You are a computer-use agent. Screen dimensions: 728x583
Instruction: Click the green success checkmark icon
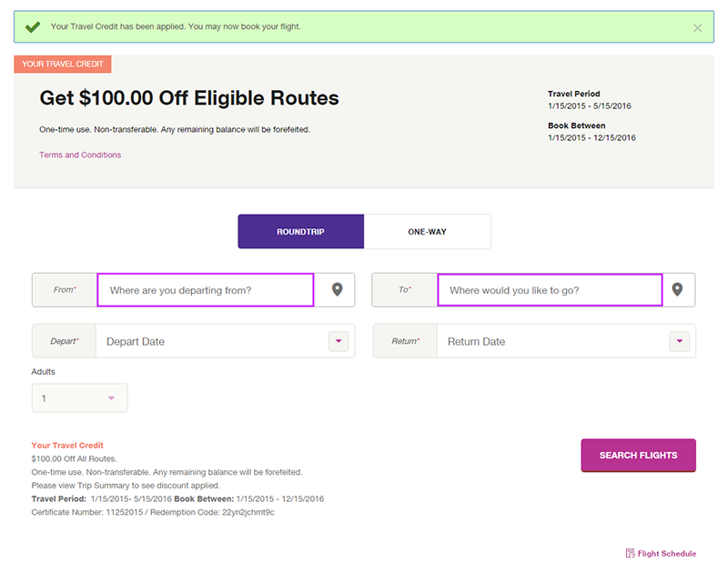(33, 27)
